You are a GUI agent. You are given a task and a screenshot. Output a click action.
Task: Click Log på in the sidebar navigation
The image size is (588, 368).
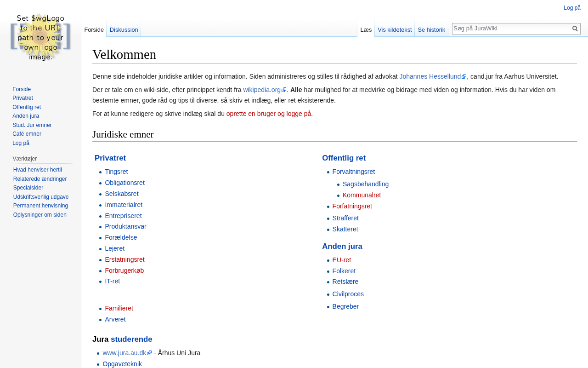[21, 143]
